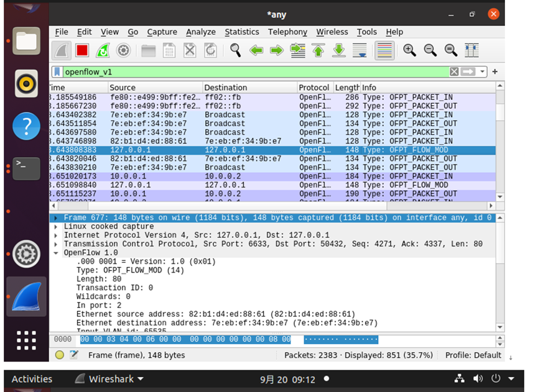Sort packets by Protocol column
Image resolution: width=538 pixels, height=392 pixels.
pyautogui.click(x=315, y=88)
